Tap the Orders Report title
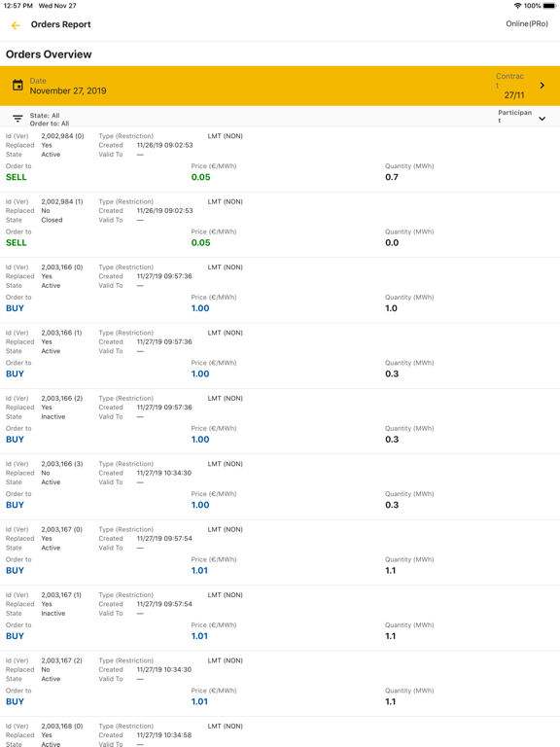Viewport: 560px width, 747px height. point(60,24)
